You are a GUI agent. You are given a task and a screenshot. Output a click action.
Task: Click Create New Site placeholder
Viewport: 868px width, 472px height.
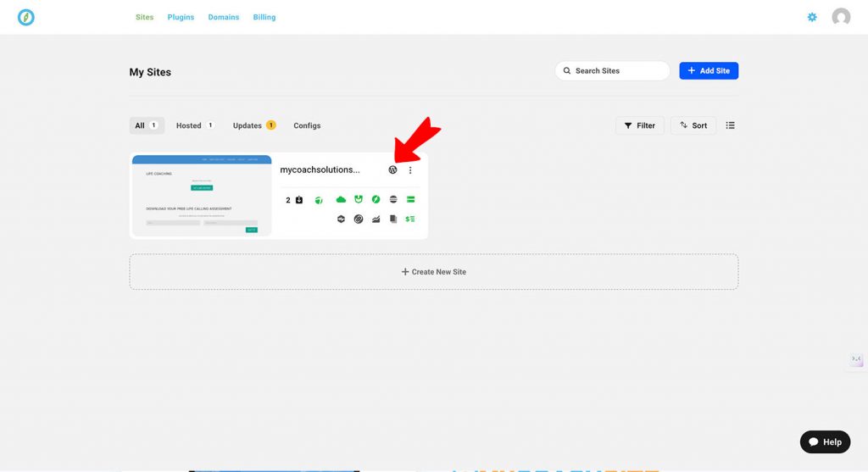click(x=433, y=272)
